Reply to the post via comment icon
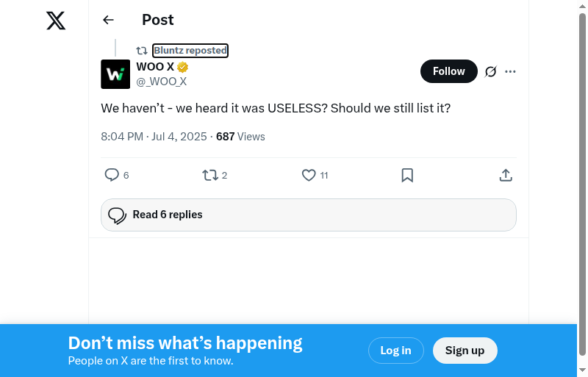 point(112,175)
